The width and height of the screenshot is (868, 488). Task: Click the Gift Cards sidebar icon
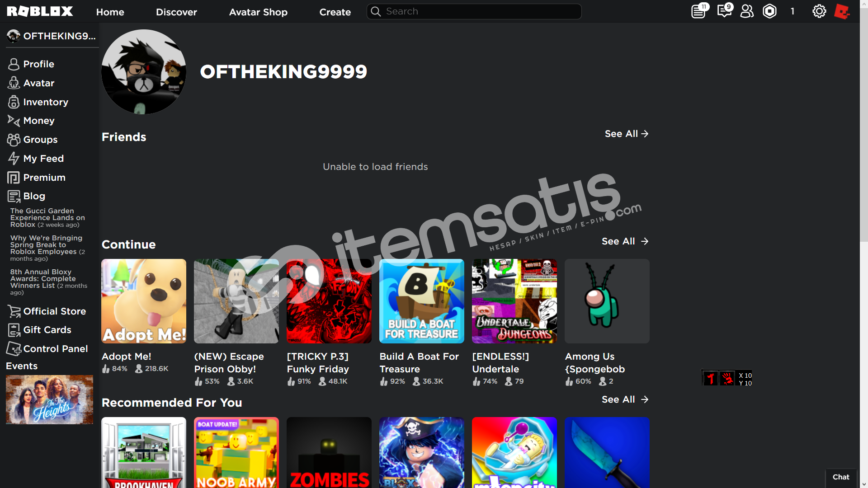click(x=14, y=330)
